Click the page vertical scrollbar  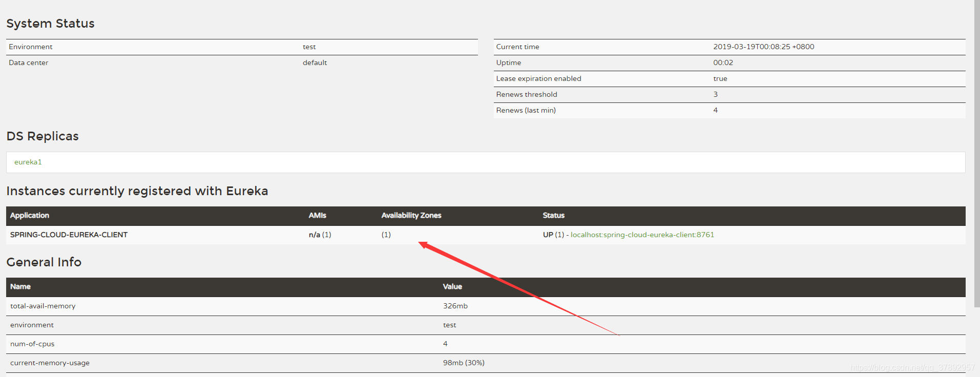coord(977,154)
